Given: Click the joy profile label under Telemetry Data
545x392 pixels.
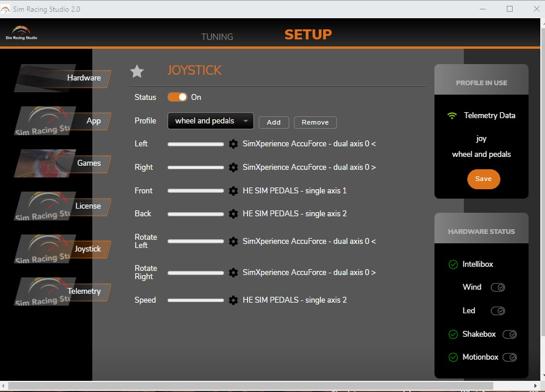Looking at the screenshot, I should click(x=481, y=138).
